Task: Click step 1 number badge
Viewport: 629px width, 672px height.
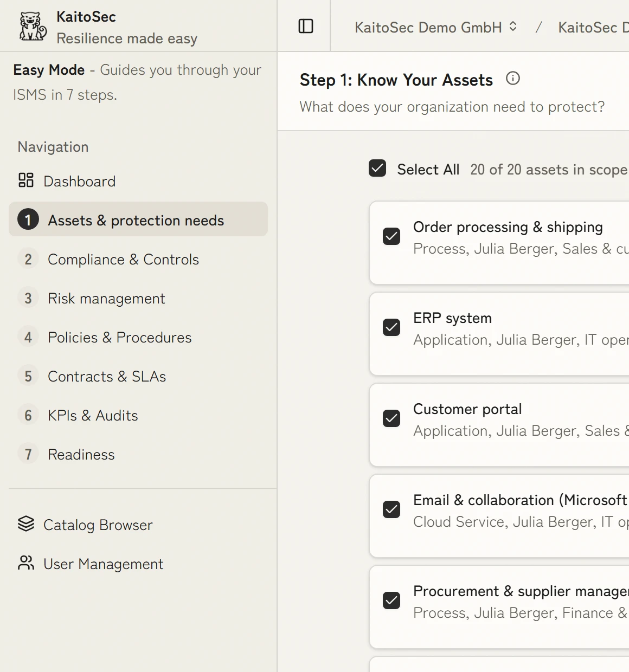Action: point(28,219)
